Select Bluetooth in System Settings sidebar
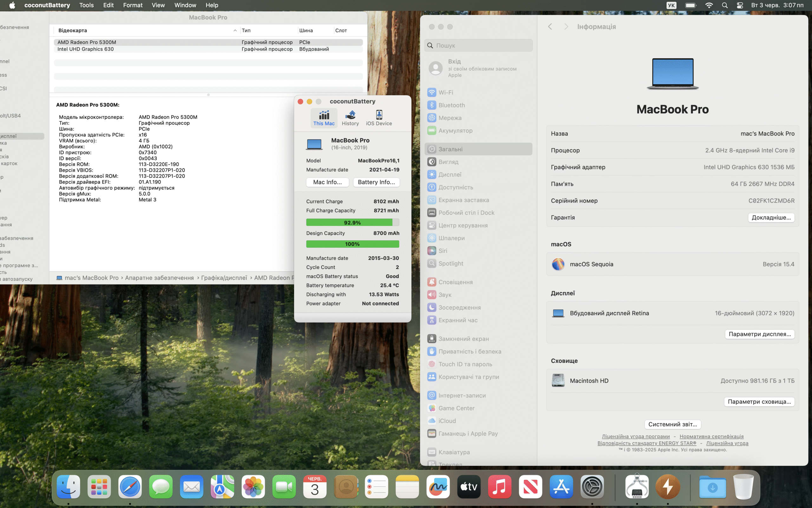 [x=478, y=105]
